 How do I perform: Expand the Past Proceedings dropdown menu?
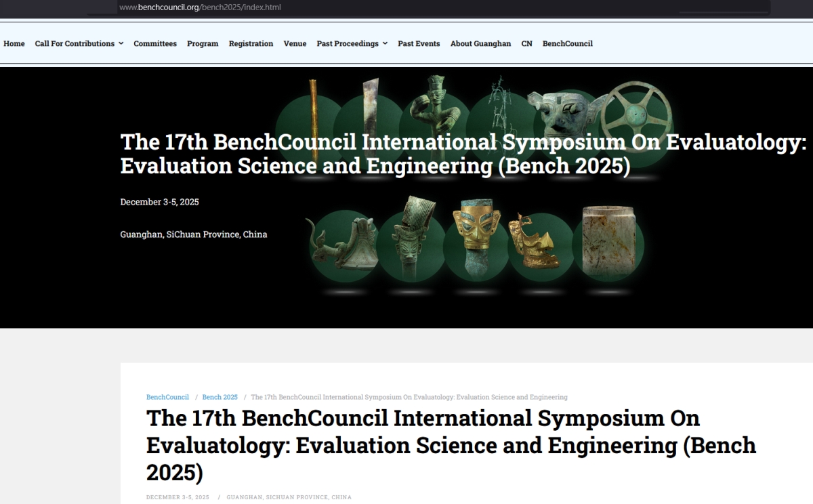pos(352,43)
